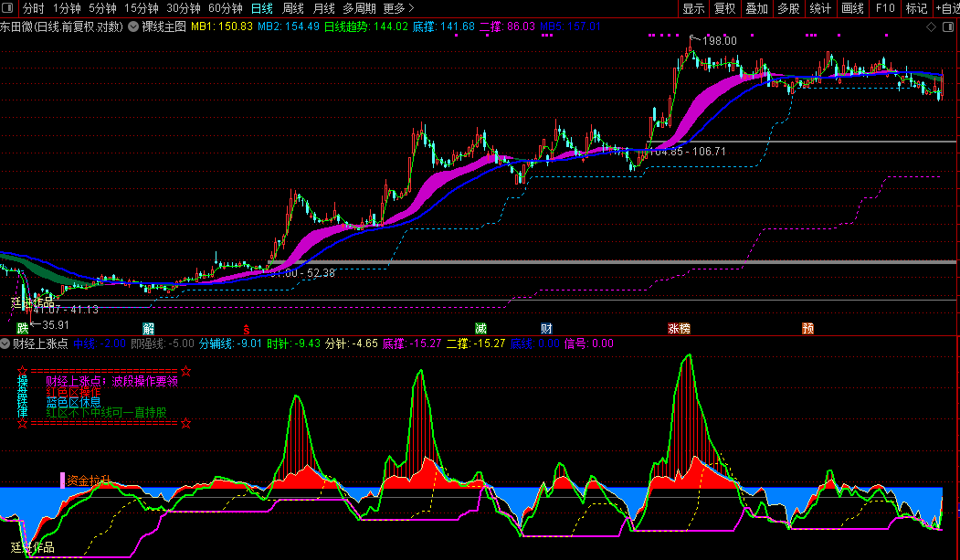
Task: Switch to 5分钟 period
Action: (102, 8)
